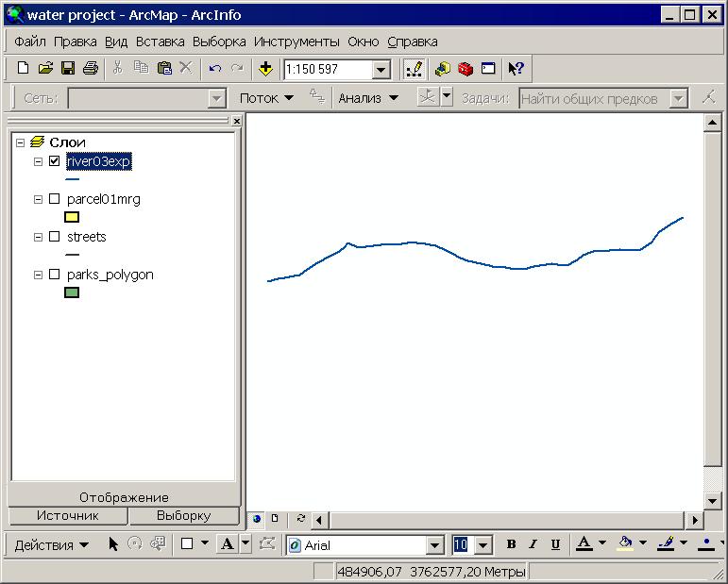Screen dimensions: 728x584
Task: Apply underline text formatting
Action: point(555,544)
